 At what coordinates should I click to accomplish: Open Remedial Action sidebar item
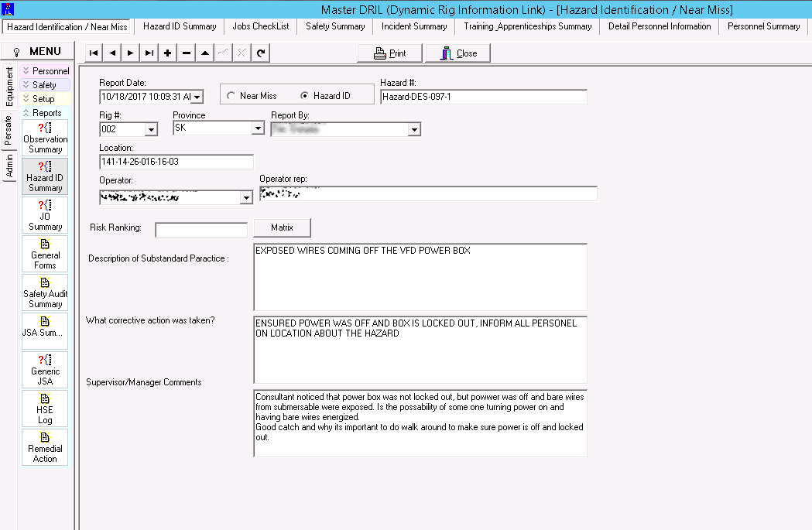[x=45, y=447]
